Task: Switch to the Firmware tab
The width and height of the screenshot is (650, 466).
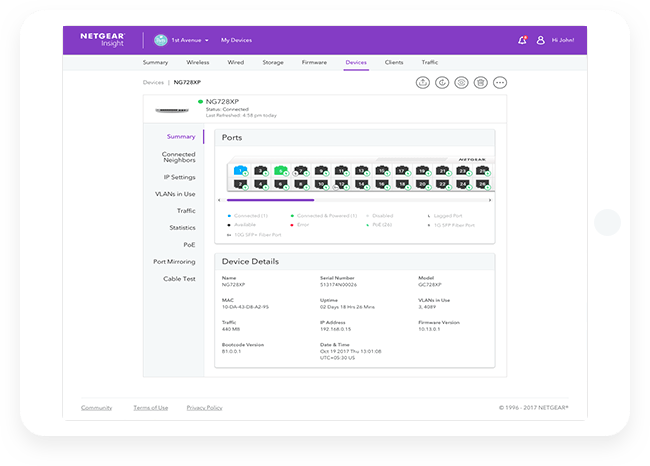Action: click(x=314, y=63)
